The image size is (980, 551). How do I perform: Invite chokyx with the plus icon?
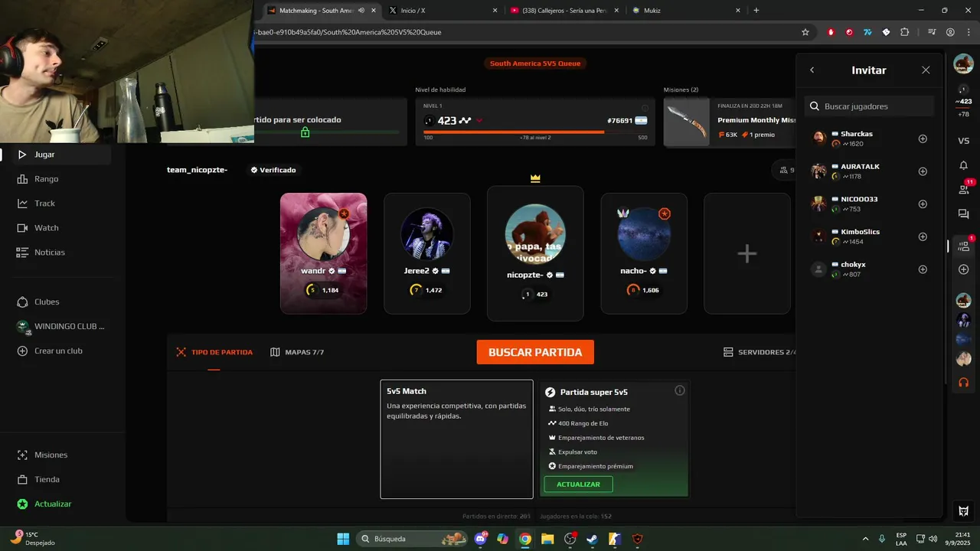[923, 269]
